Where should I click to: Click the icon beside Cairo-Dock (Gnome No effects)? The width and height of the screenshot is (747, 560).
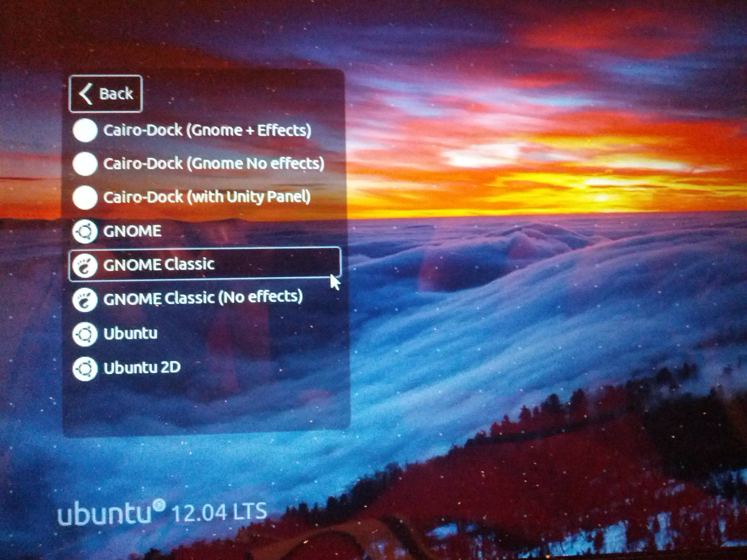85,164
